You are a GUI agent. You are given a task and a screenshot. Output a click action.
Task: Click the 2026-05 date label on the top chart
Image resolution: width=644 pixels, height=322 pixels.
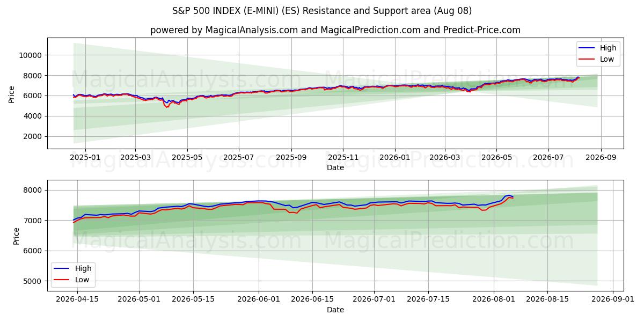496,157
